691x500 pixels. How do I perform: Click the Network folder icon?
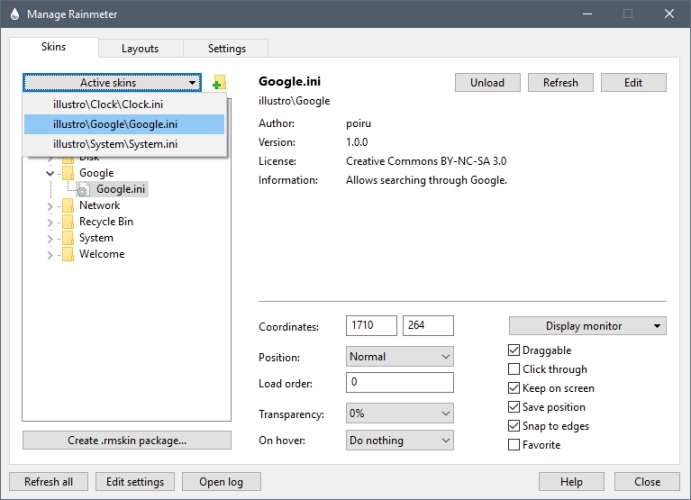[x=68, y=205]
